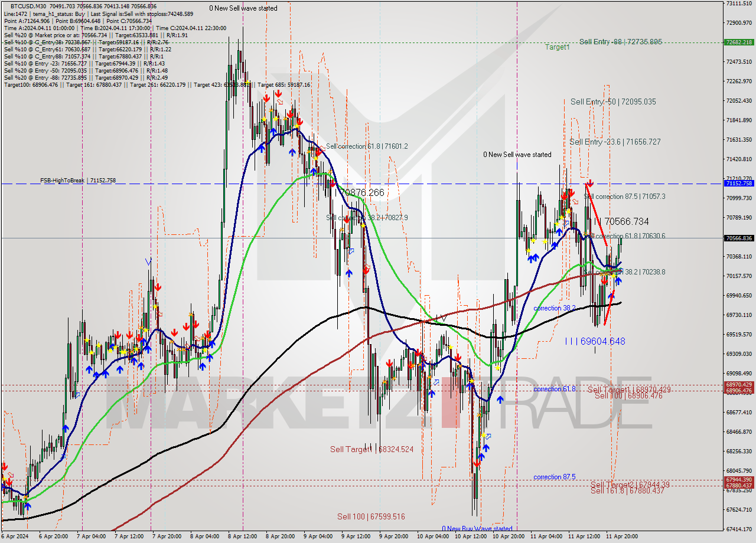Click the '9 Apr 04:00' time axis label
This screenshot has width=756, height=543.
(x=318, y=537)
